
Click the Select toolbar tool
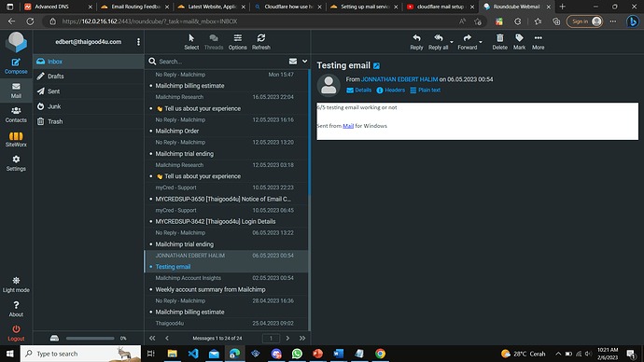coord(191,42)
